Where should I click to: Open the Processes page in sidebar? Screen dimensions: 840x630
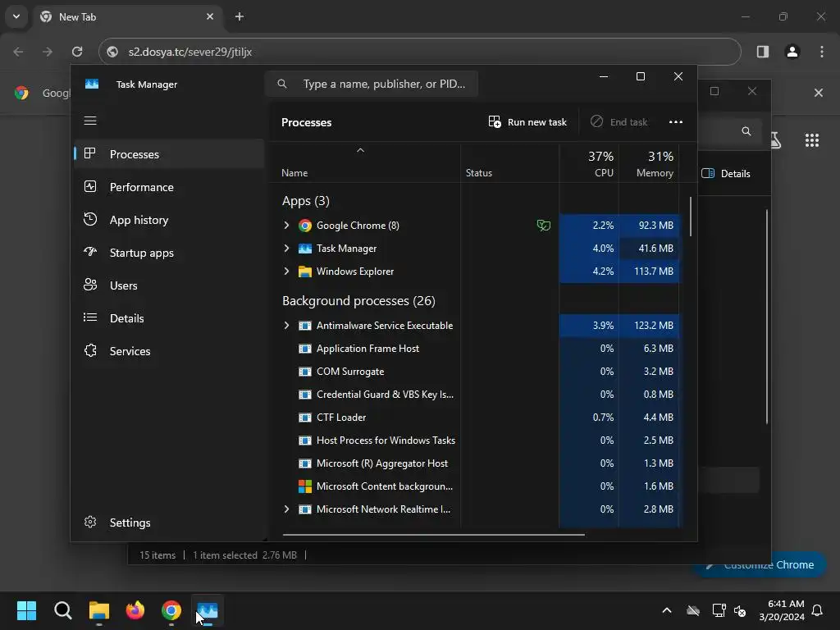point(169,154)
